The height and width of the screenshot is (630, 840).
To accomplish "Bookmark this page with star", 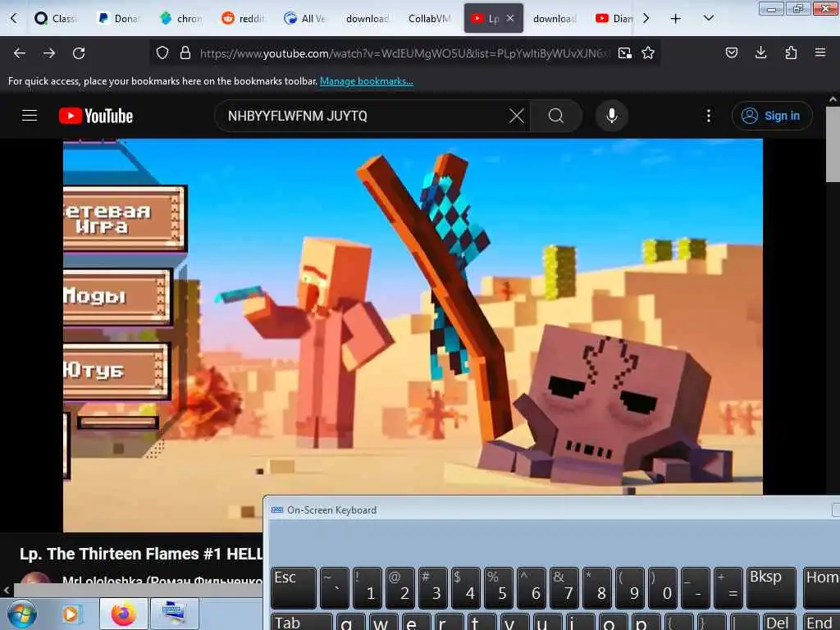I will click(648, 52).
